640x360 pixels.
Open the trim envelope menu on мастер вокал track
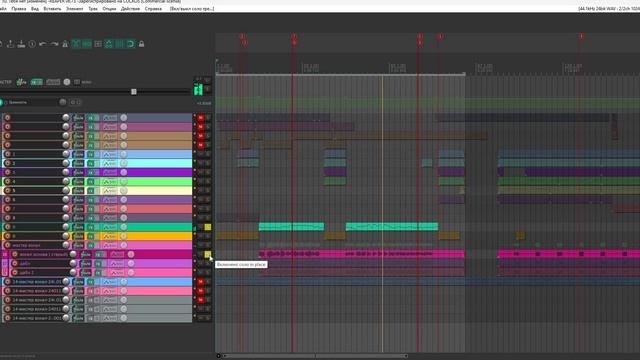click(109, 245)
